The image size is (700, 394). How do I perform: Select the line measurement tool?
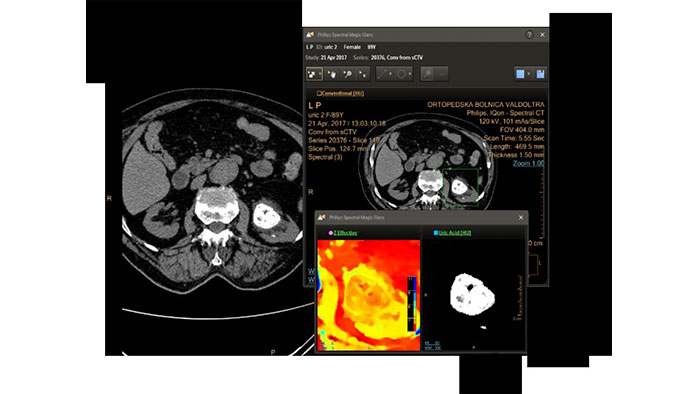point(382,74)
